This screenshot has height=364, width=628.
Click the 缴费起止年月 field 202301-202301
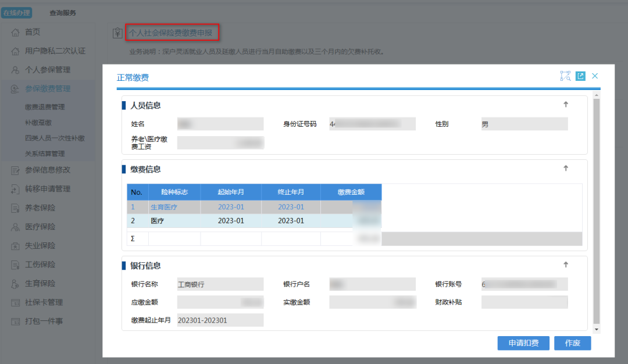point(220,320)
